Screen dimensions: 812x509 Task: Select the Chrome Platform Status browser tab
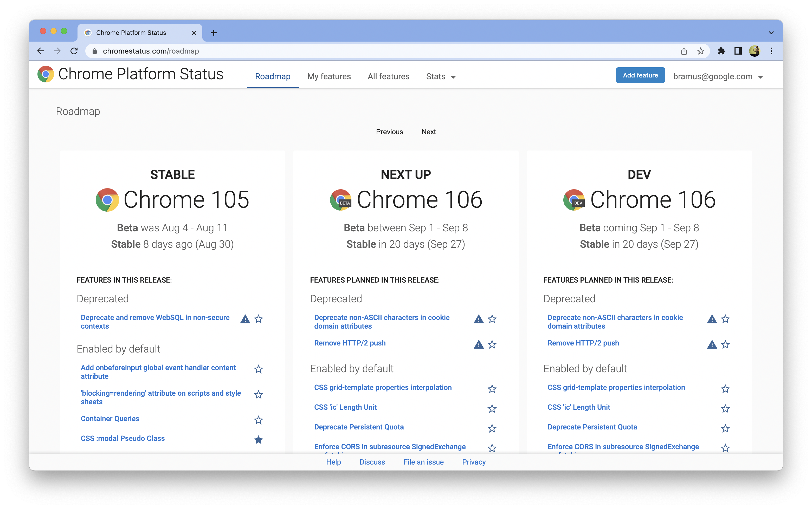[x=140, y=33]
